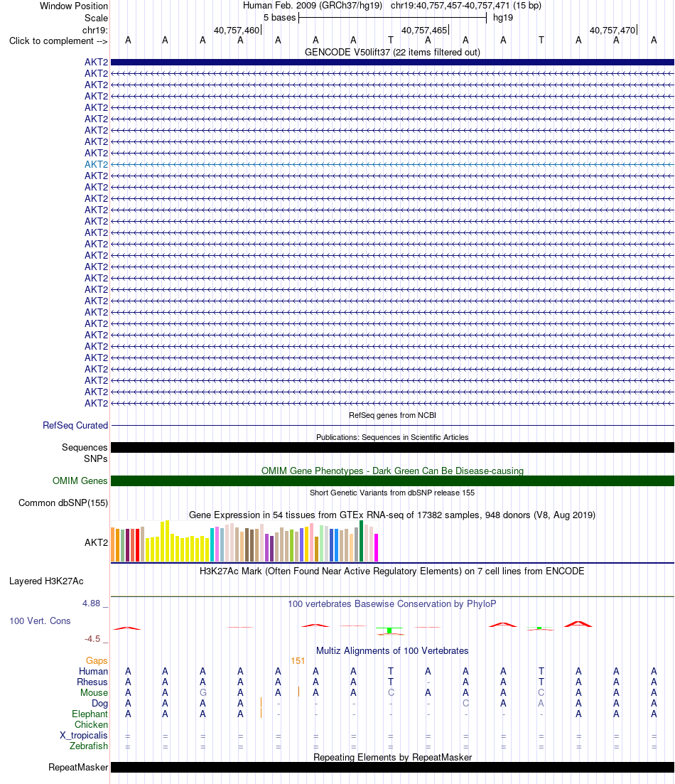Click the 40,757,465 coordinate label
This screenshot has height=784, width=675.
(x=424, y=31)
